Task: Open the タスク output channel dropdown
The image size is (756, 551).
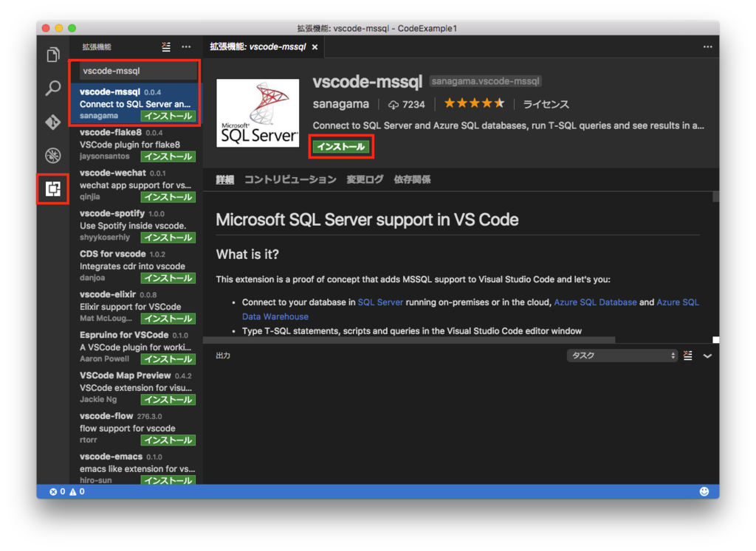Action: click(x=622, y=356)
